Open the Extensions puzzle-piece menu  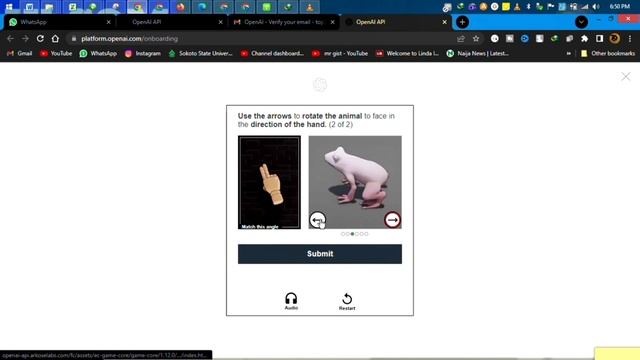pos(584,38)
